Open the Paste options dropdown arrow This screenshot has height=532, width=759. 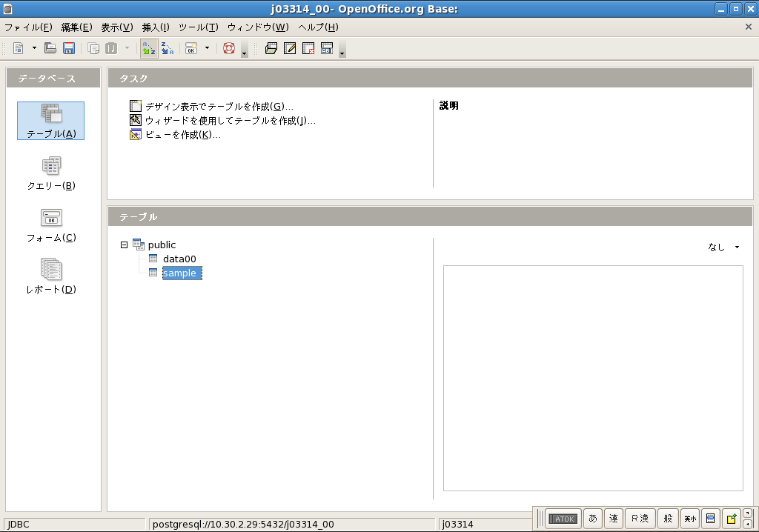pyautogui.click(x=127, y=48)
